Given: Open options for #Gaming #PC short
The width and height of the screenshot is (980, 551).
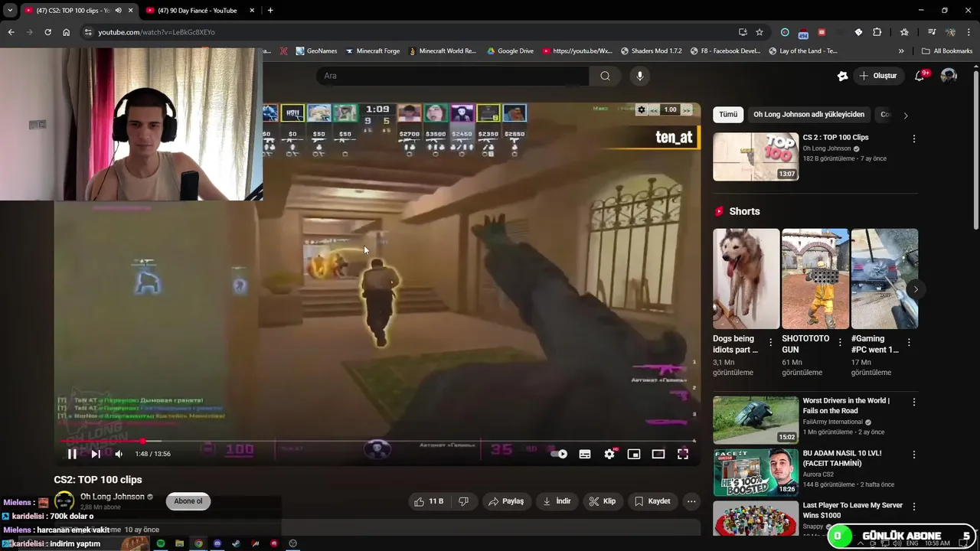Looking at the screenshot, I should (909, 343).
